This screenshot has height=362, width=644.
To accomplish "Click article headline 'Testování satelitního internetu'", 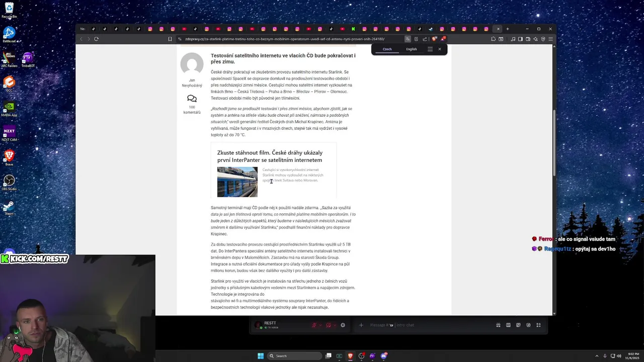I will (x=283, y=58).
